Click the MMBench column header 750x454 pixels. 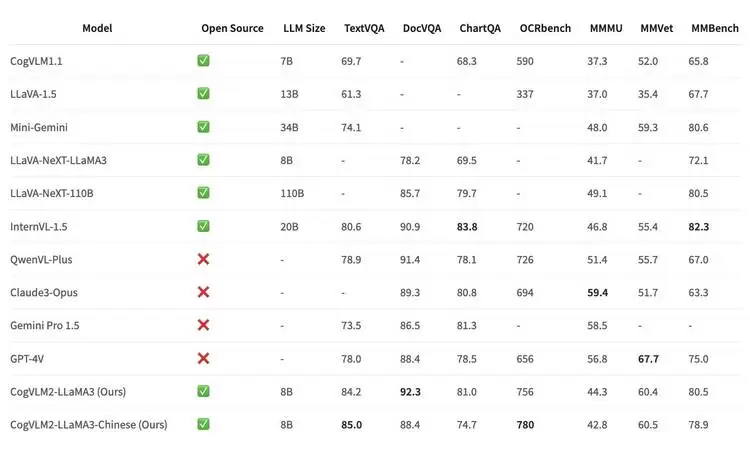709,28
